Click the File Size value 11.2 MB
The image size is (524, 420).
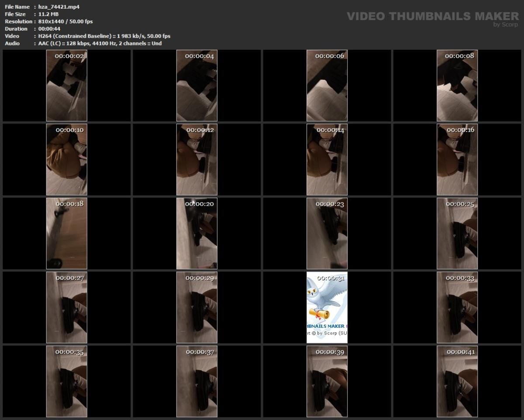[x=48, y=14]
